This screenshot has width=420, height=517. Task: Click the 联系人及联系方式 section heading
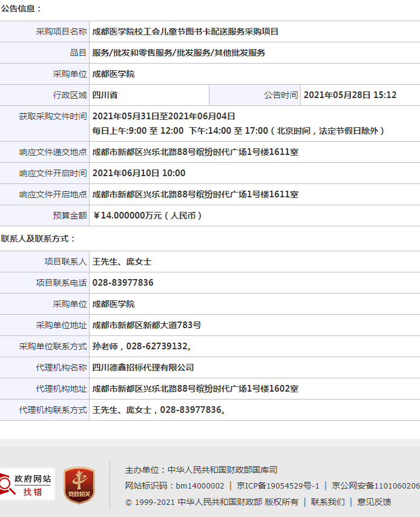(39, 239)
